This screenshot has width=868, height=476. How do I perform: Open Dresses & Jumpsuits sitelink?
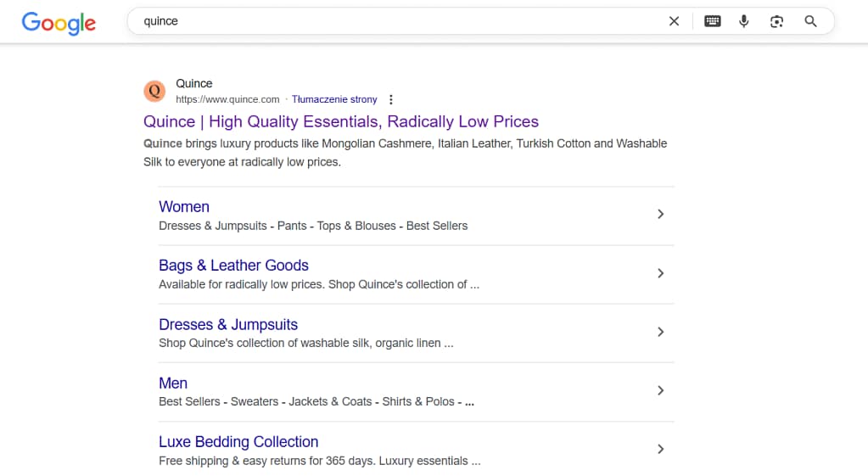[x=228, y=324]
